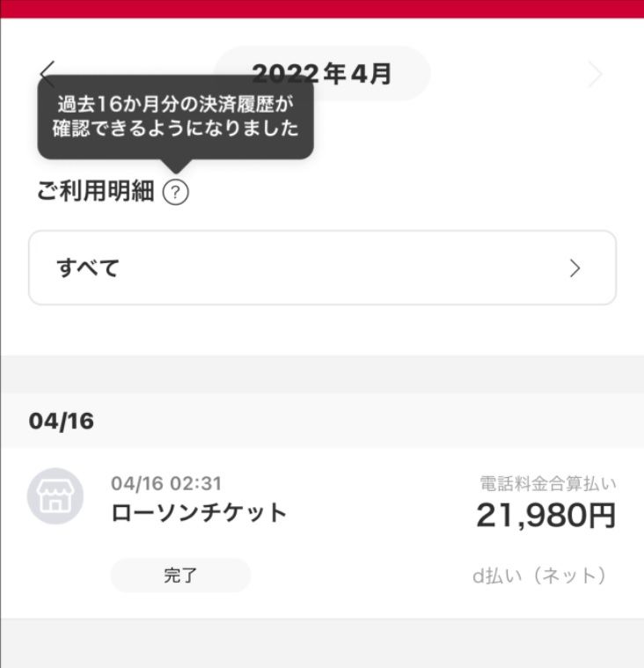
Task: Click the red header bar
Action: (322, 9)
